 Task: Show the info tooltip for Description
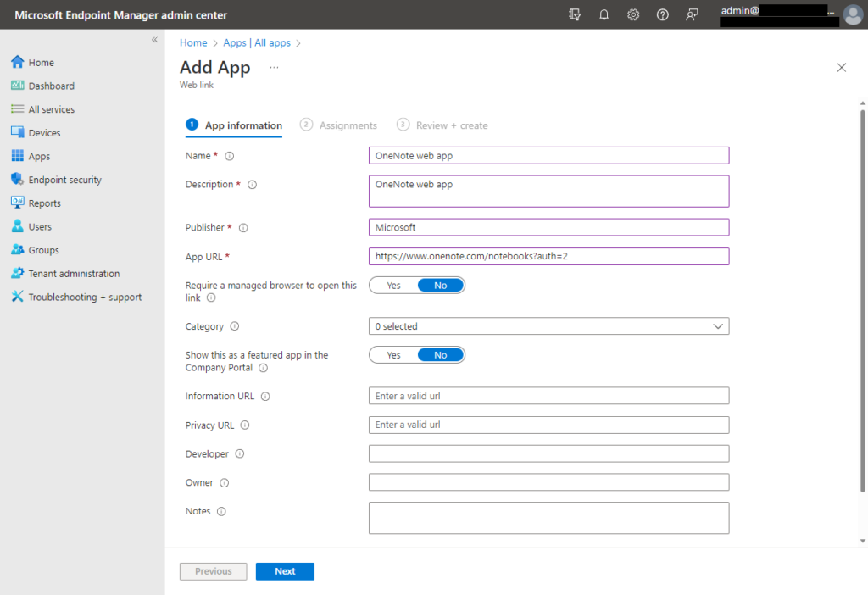(252, 185)
